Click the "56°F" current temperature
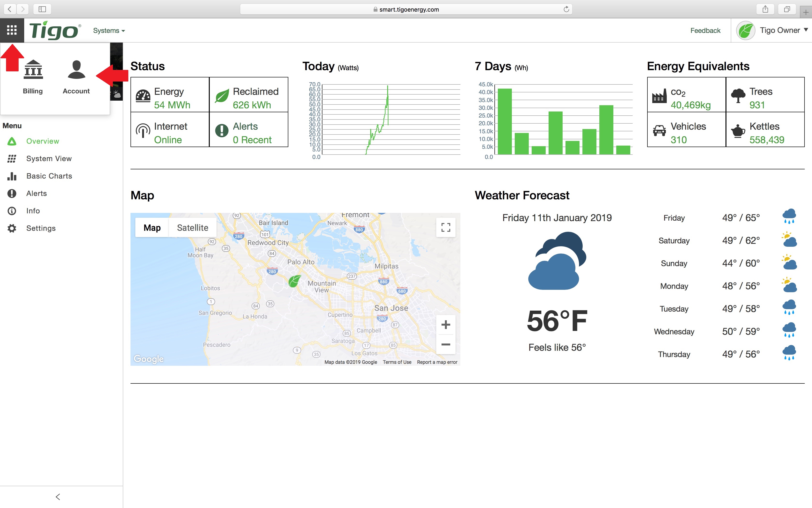The image size is (812, 508). [557, 321]
